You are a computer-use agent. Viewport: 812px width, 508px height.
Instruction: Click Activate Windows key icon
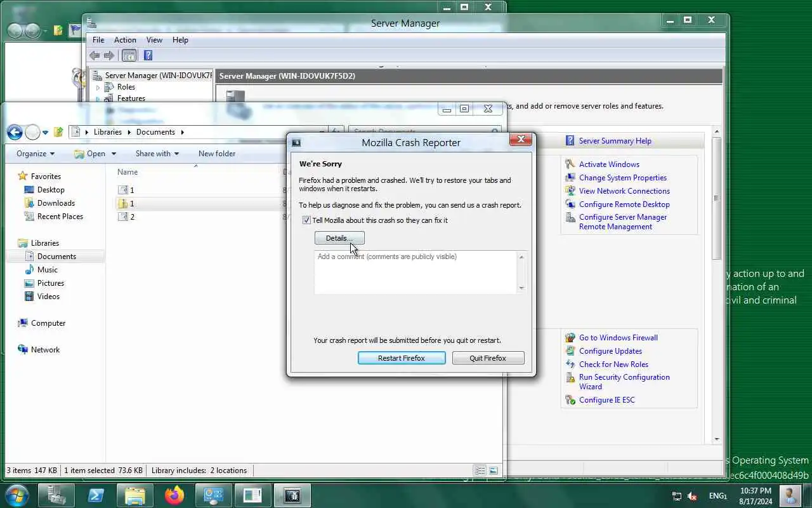(x=570, y=164)
